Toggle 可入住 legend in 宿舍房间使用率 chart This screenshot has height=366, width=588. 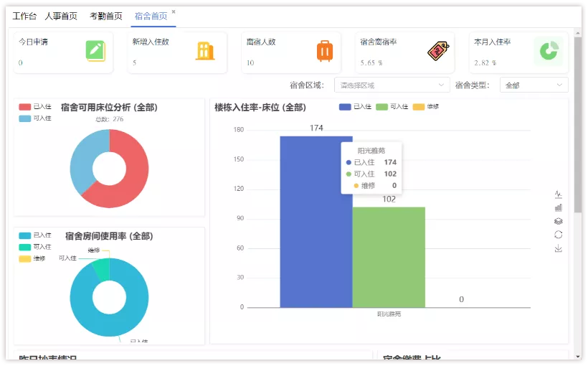(x=35, y=247)
